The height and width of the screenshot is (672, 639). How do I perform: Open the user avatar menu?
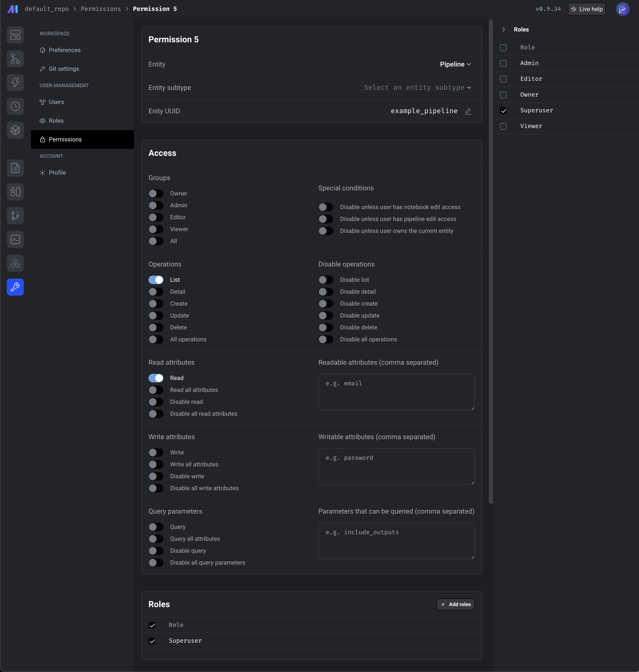pyautogui.click(x=622, y=9)
